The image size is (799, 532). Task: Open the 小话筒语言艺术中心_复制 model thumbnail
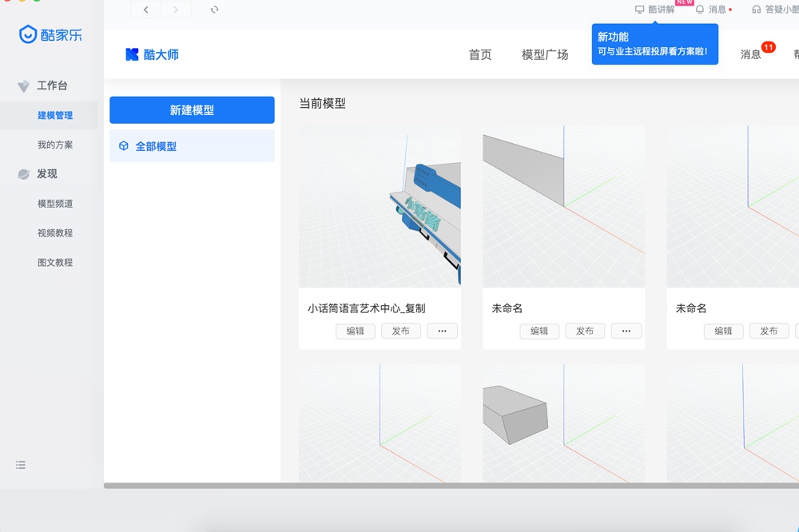pyautogui.click(x=380, y=206)
